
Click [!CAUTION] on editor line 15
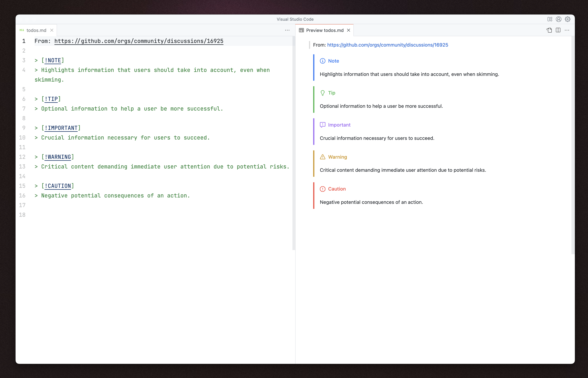coord(57,186)
